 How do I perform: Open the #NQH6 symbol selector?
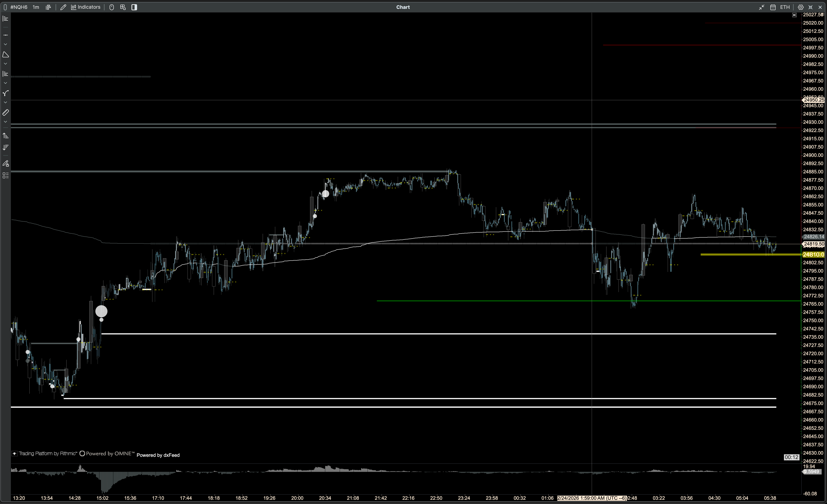click(19, 7)
